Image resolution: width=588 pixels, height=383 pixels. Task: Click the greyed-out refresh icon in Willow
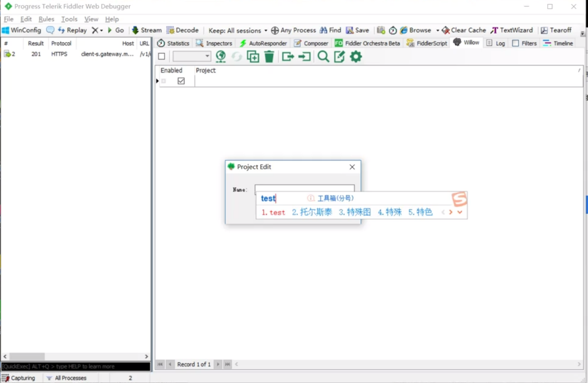237,56
